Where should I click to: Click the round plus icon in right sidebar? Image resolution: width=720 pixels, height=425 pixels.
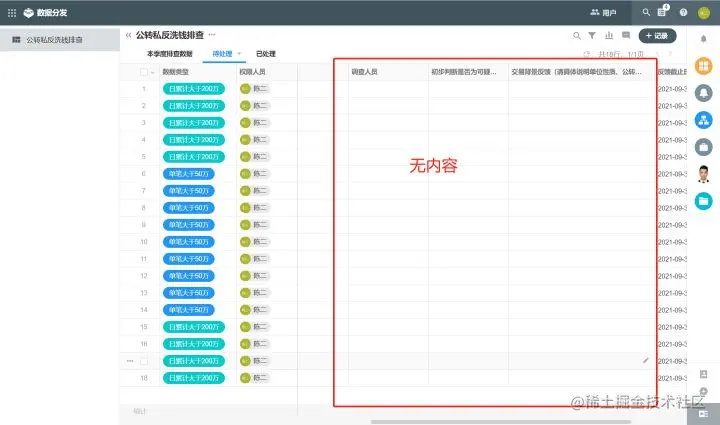coord(703,391)
